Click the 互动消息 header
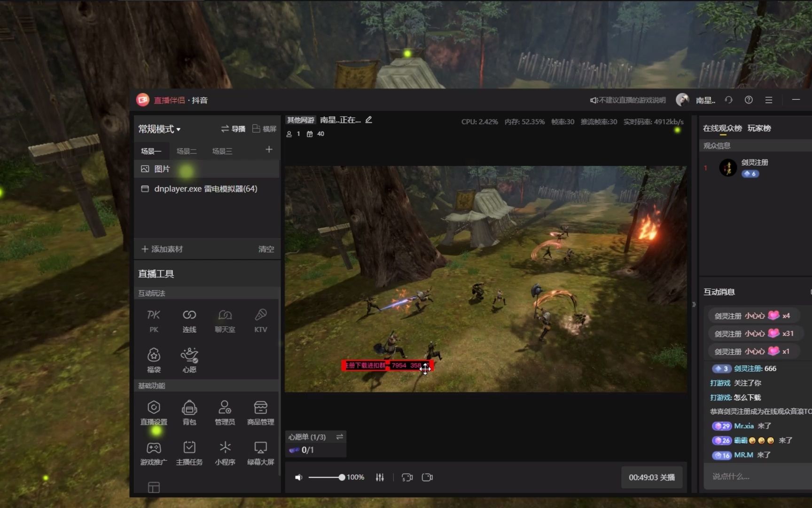The image size is (812, 508). 719,292
